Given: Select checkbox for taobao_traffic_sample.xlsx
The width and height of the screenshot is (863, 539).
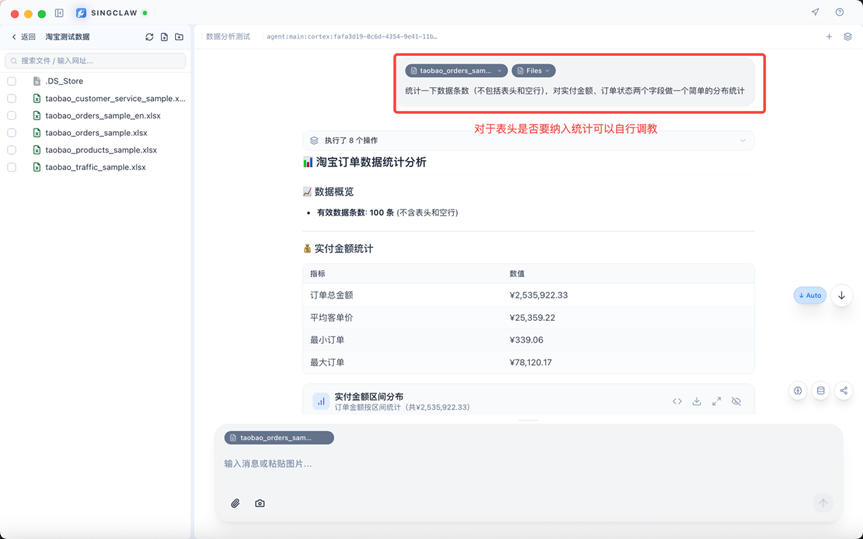Looking at the screenshot, I should pyautogui.click(x=12, y=167).
